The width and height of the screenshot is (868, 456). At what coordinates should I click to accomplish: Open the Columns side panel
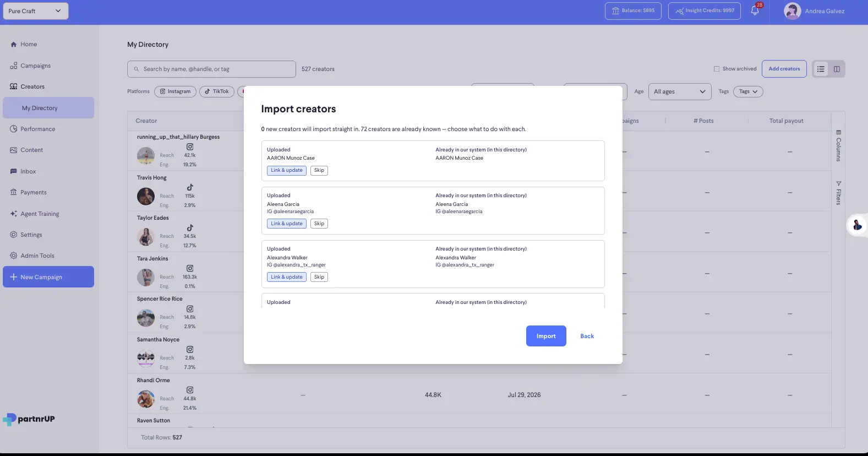coord(838,146)
